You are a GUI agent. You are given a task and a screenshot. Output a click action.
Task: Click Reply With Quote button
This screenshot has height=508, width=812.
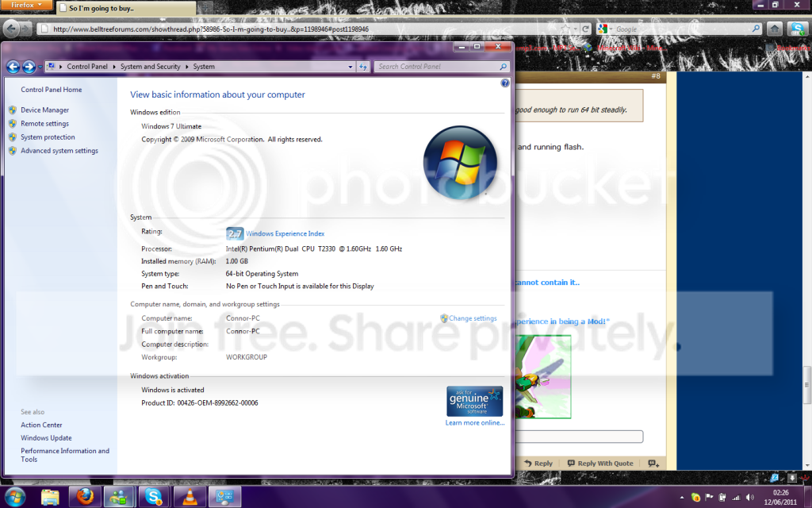click(x=600, y=464)
